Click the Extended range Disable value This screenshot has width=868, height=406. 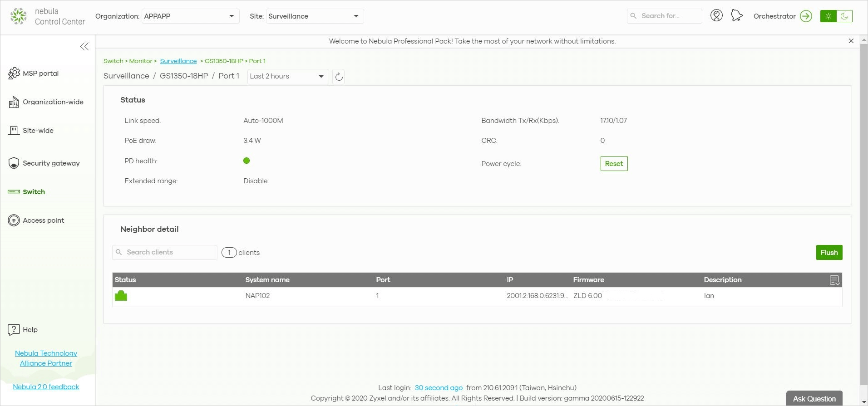(x=256, y=181)
